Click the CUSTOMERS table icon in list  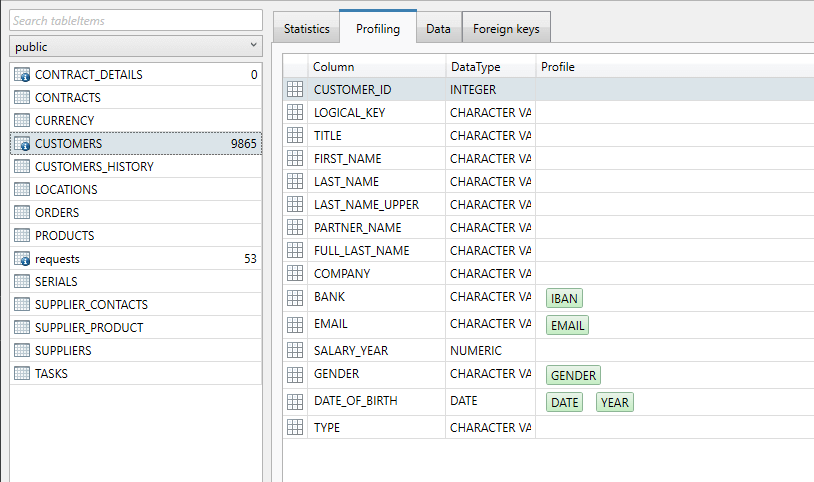[22, 144]
